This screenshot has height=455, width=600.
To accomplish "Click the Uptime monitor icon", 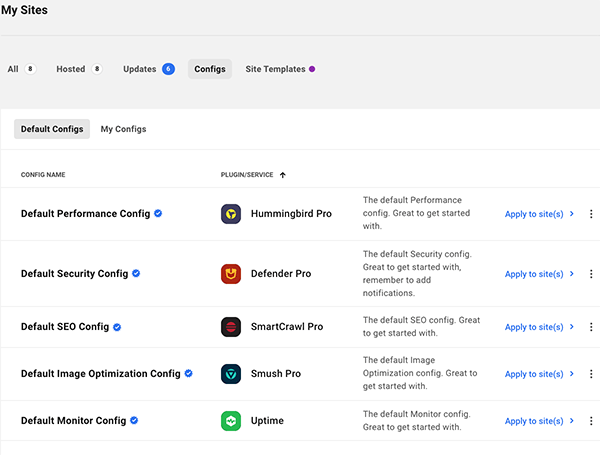I will [232, 421].
